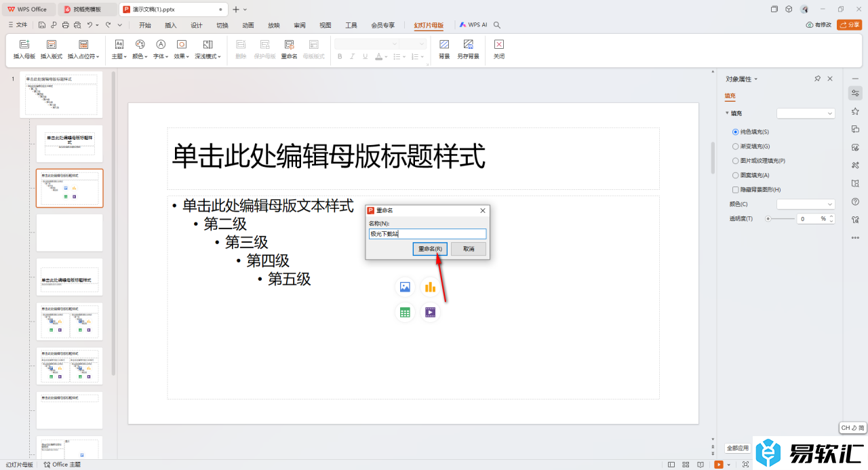Open the Theme (主题) dropdown
Viewport: 868px width, 470px height.
coord(119,56)
